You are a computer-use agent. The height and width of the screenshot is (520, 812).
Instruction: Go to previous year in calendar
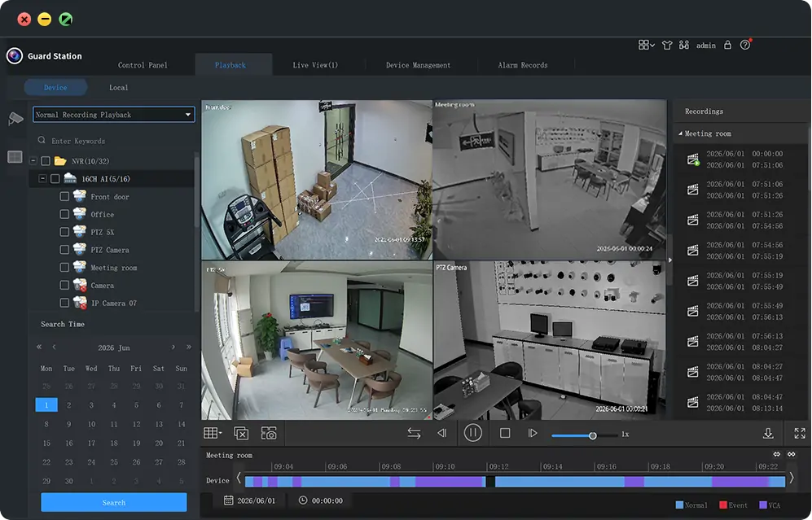coord(39,347)
